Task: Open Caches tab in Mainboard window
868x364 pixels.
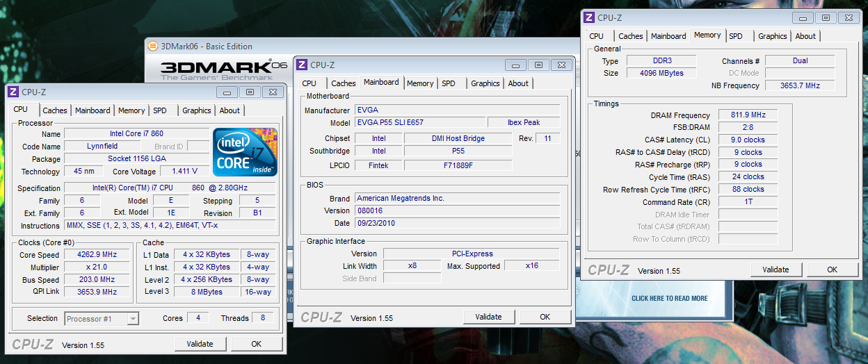Action: pos(344,83)
